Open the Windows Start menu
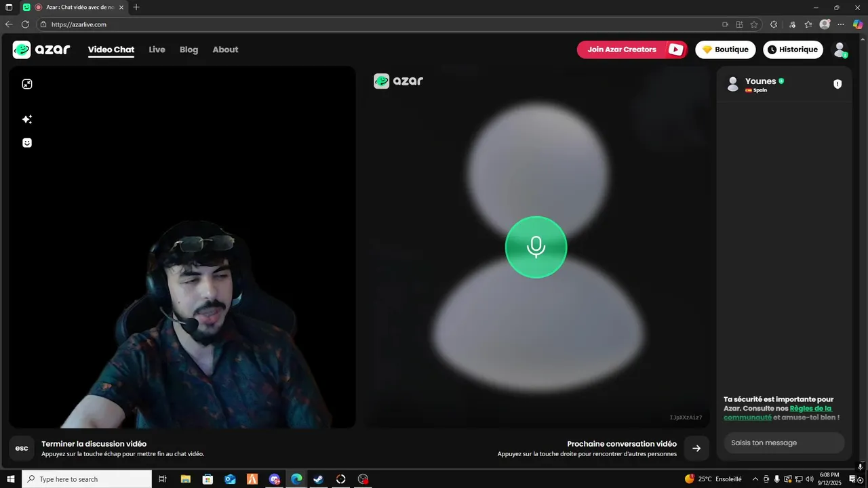 point(11,479)
